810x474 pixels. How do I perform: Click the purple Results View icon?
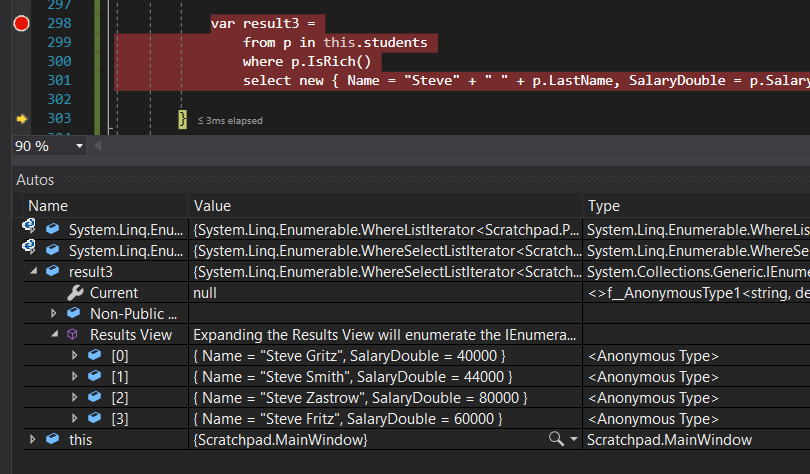72,334
